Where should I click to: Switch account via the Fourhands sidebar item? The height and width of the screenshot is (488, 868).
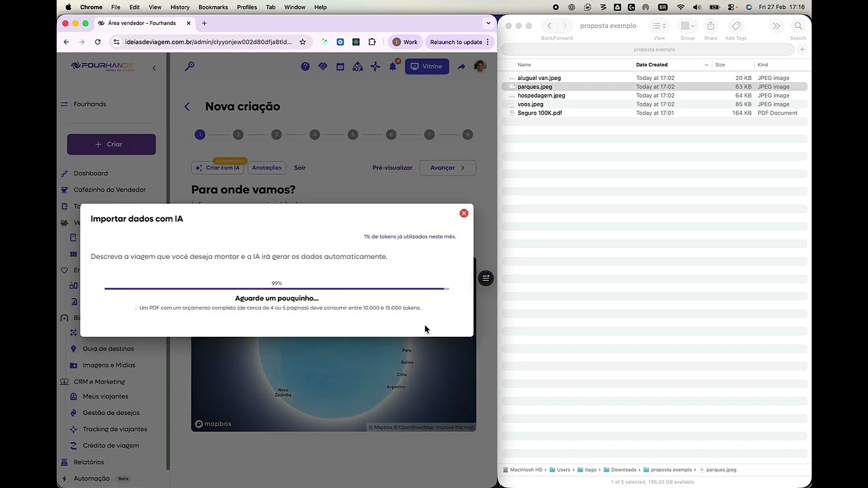pyautogui.click(x=90, y=104)
